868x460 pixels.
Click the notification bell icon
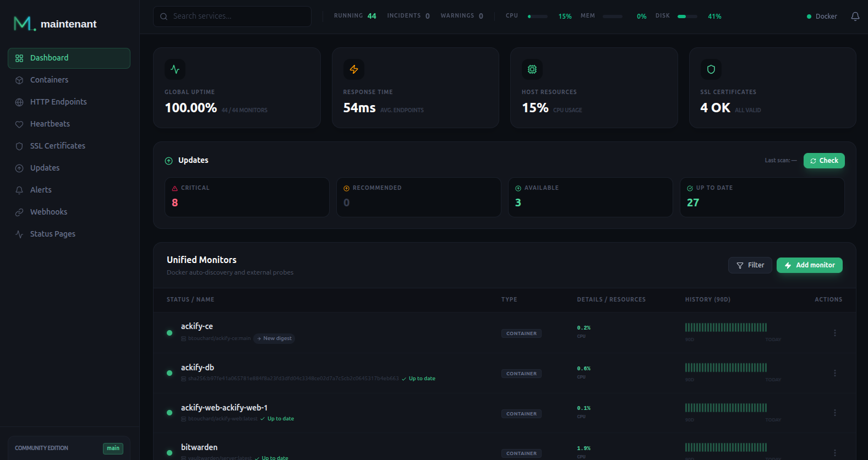(855, 17)
